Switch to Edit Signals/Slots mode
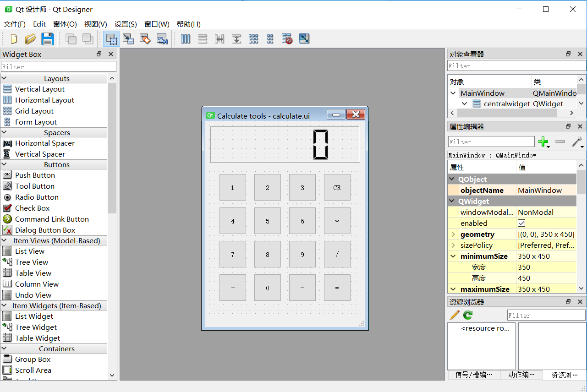 tap(128, 39)
